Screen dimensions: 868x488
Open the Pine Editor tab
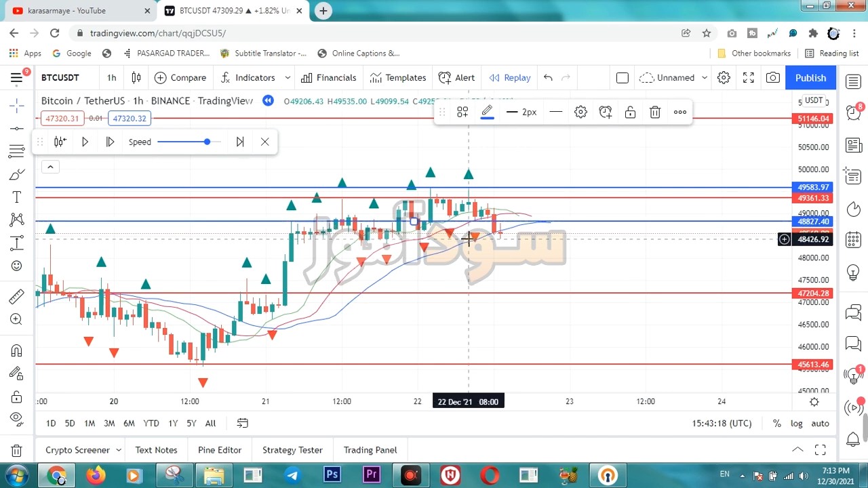[x=220, y=450]
